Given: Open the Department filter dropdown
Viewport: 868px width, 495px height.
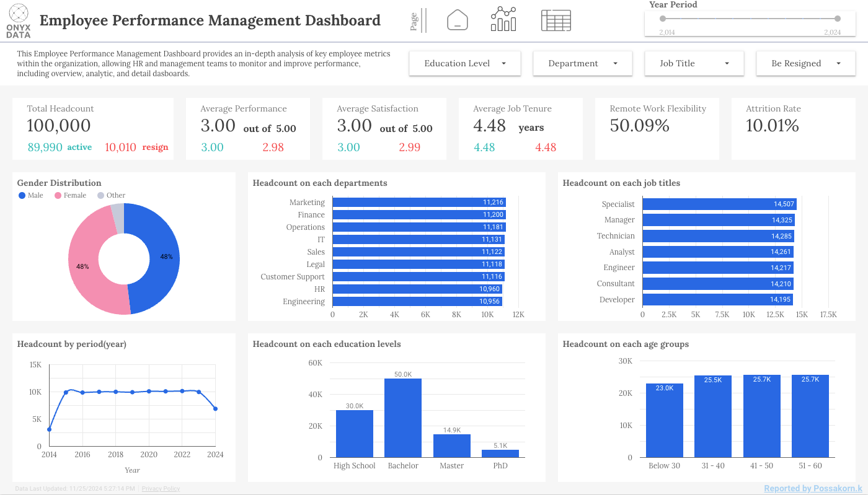Looking at the screenshot, I should 582,63.
